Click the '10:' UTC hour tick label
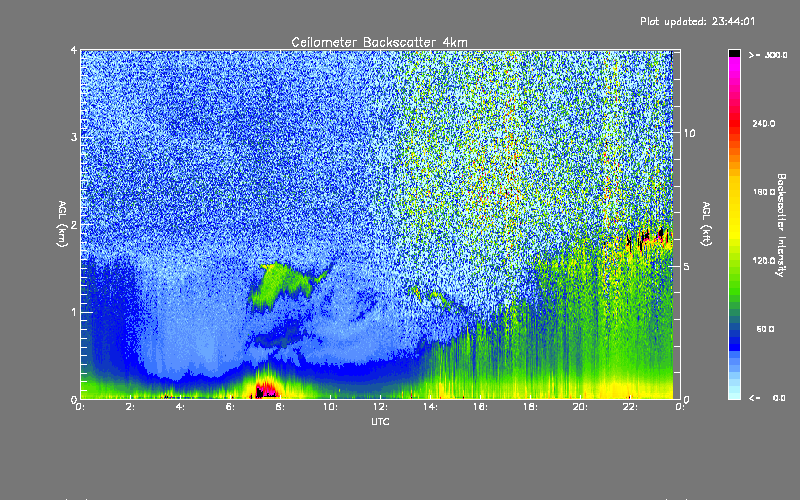This screenshot has width=800, height=500. tap(331, 407)
